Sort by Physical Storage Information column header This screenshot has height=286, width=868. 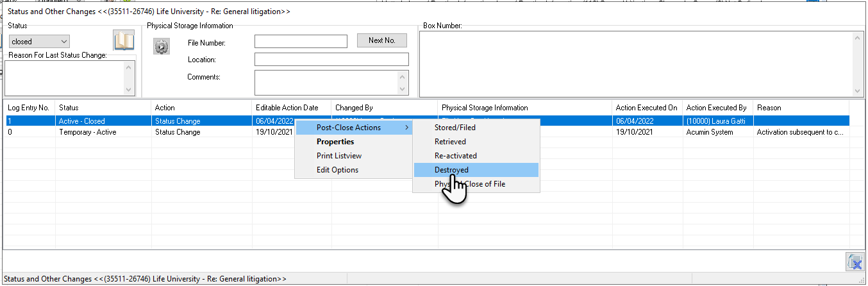click(x=525, y=108)
